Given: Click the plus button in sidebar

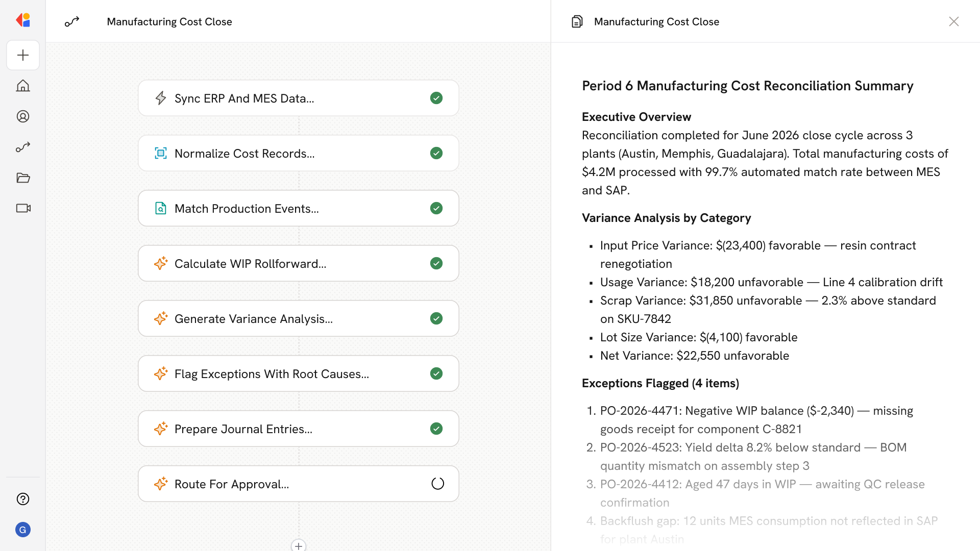Looking at the screenshot, I should (x=23, y=55).
